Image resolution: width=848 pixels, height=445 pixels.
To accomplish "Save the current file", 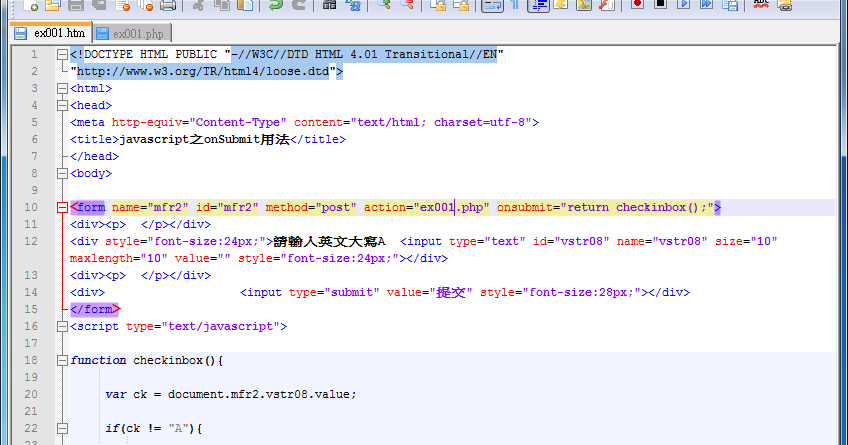I will click(76, 5).
